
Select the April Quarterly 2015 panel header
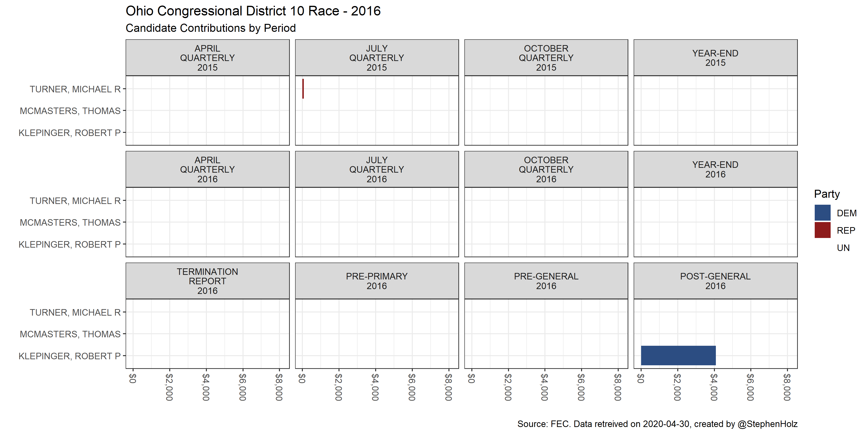pos(207,58)
